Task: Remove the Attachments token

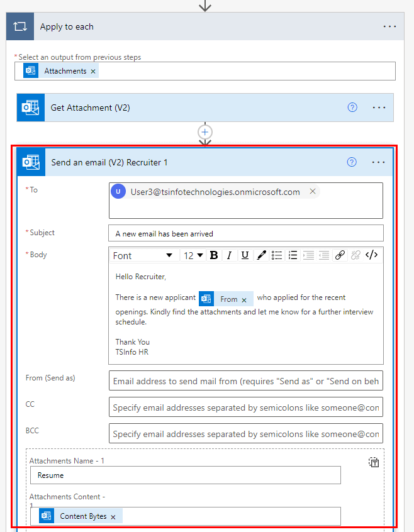Action: click(x=93, y=71)
